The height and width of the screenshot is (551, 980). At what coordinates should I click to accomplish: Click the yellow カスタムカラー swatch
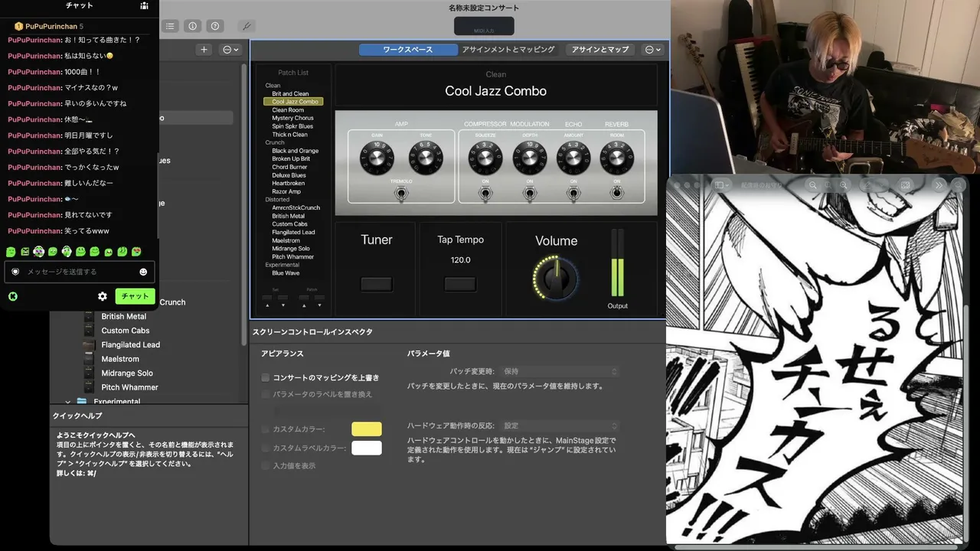tap(367, 429)
